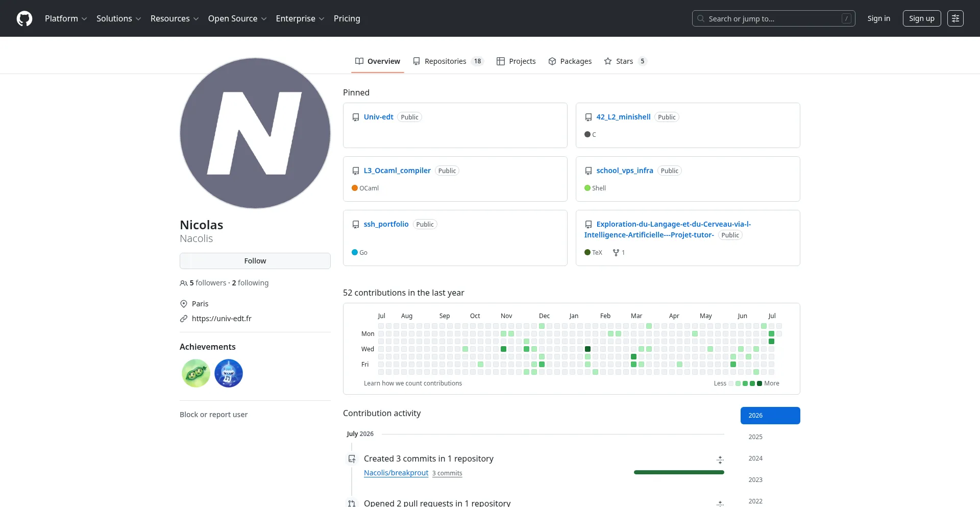Click the green commits progress bar
Image resolution: width=980 pixels, height=507 pixels.
click(679, 472)
